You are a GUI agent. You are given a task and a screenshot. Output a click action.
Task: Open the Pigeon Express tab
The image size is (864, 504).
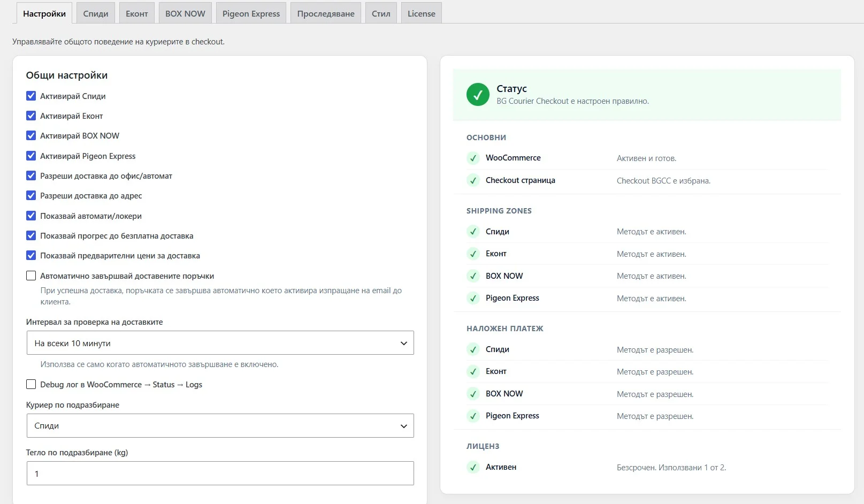click(251, 13)
